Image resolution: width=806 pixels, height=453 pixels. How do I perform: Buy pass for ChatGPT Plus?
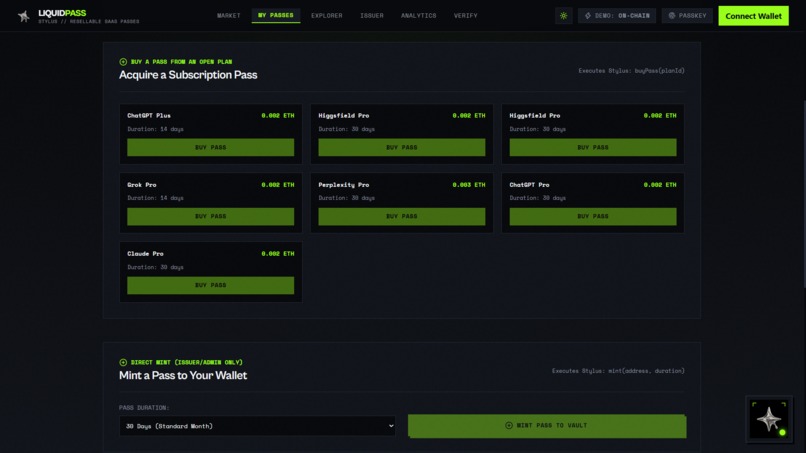211,148
